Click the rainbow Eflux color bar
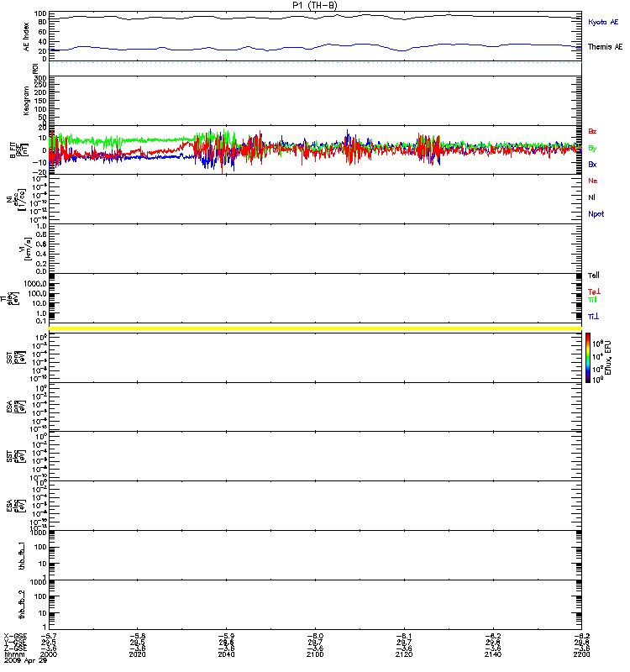 point(588,358)
